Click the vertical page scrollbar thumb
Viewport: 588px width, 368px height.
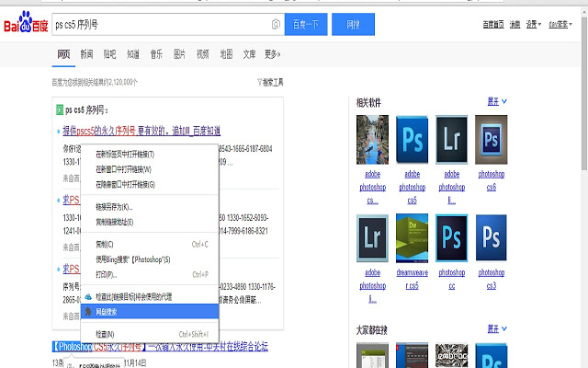point(584,94)
